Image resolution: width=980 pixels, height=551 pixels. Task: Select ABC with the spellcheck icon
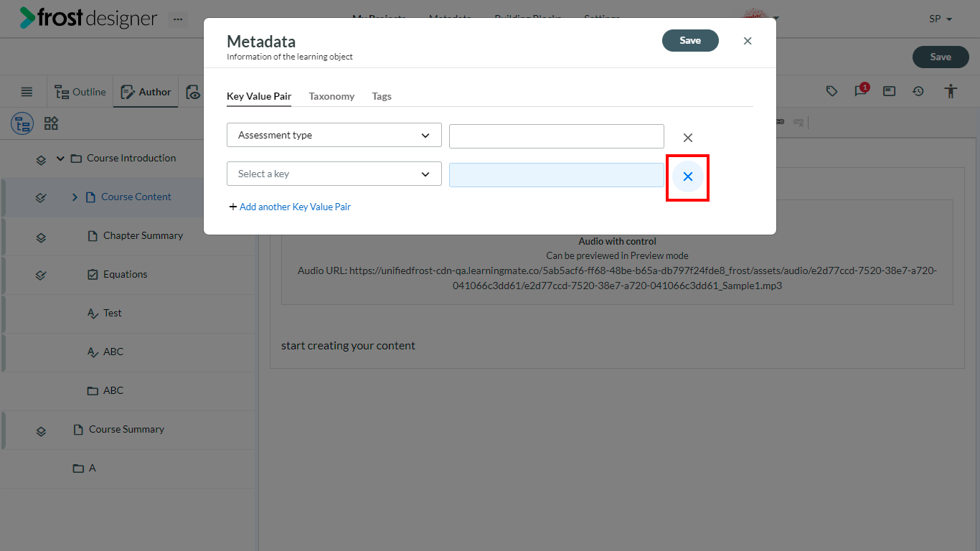[x=113, y=352]
